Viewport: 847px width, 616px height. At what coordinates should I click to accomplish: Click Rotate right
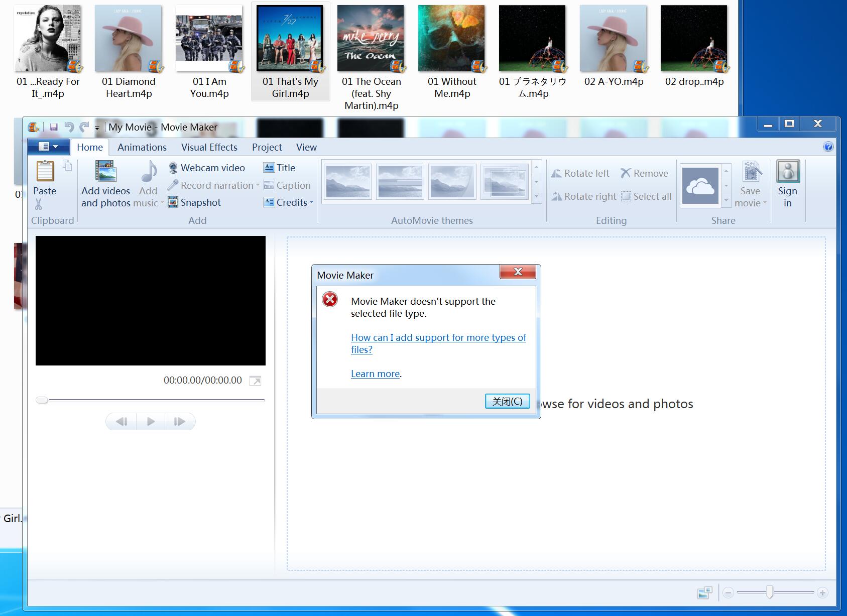click(x=583, y=196)
